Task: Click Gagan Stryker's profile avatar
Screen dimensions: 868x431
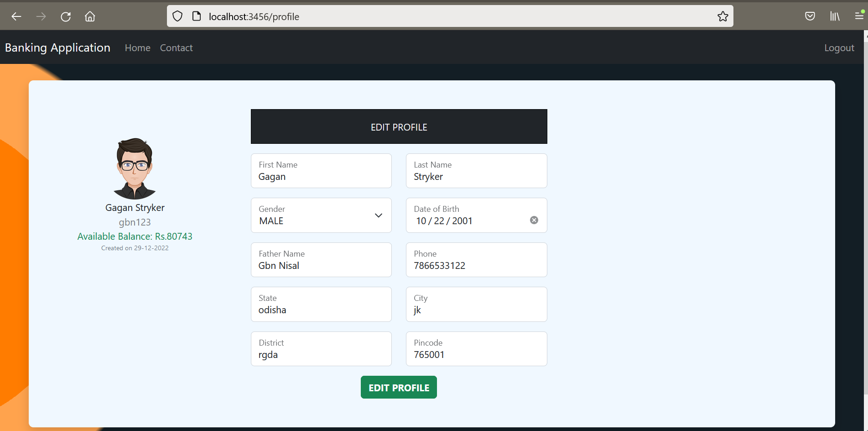Action: 135,168
